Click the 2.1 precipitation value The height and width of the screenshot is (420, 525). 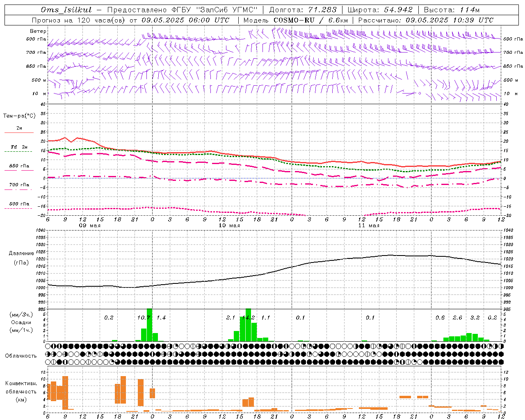[x=231, y=318]
